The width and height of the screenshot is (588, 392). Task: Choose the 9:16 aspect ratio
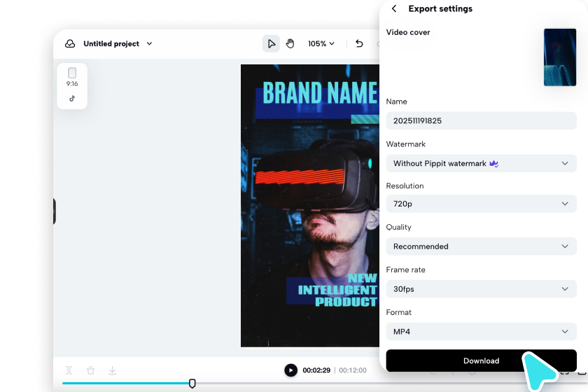point(72,76)
